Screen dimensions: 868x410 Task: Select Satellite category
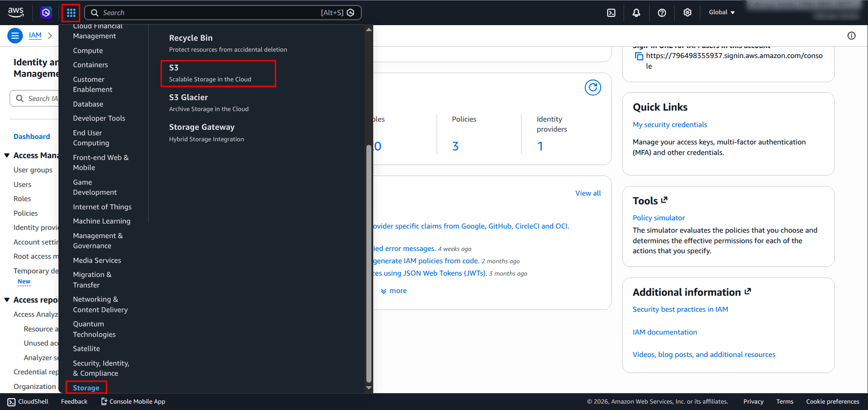coord(86,349)
